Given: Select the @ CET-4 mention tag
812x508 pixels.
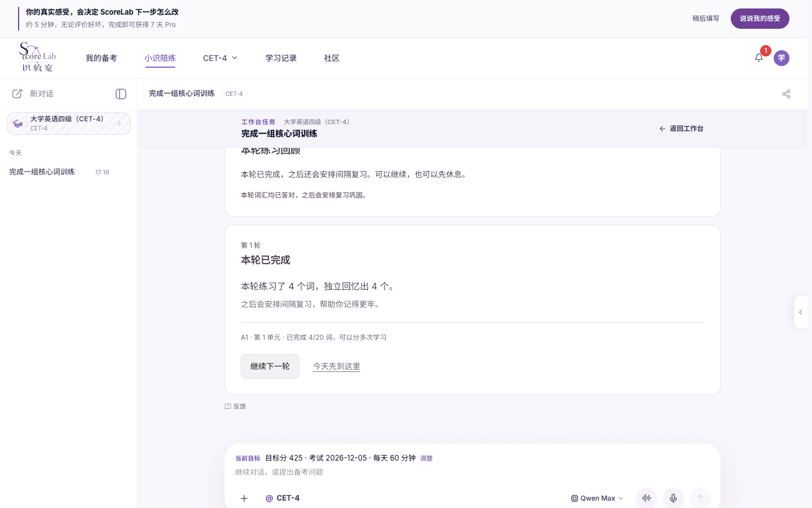Looking at the screenshot, I should pos(283,498).
